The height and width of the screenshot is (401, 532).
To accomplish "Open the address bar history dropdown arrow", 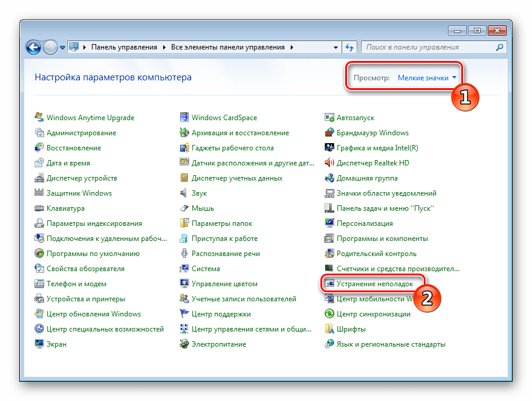I will click(x=336, y=47).
